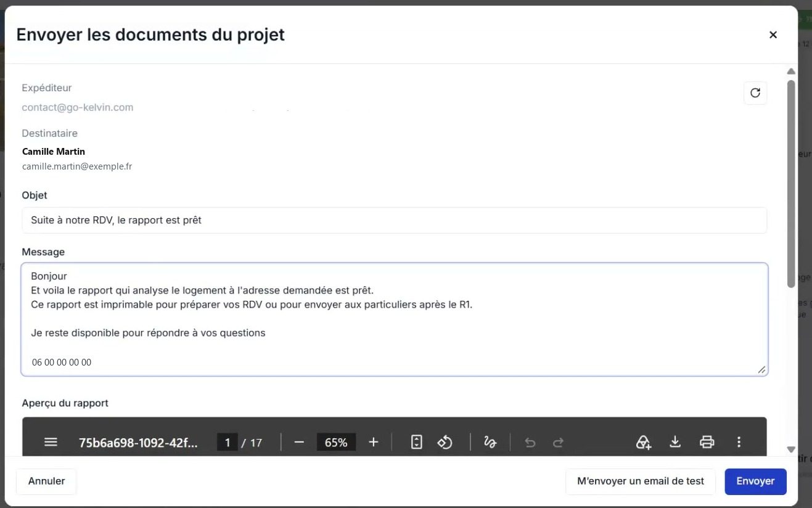Click the 65% zoom level field
Screen dimensions: 812x508
pos(336,442)
